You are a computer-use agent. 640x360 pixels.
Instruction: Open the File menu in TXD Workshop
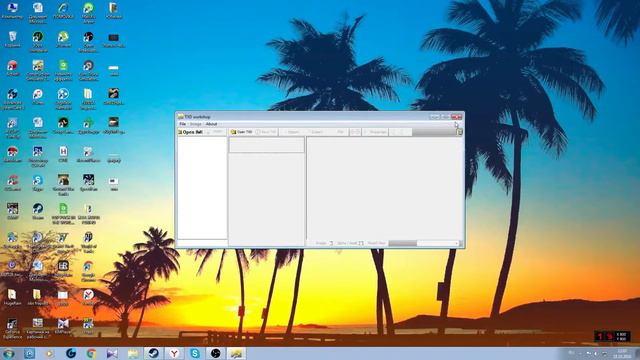click(x=182, y=124)
